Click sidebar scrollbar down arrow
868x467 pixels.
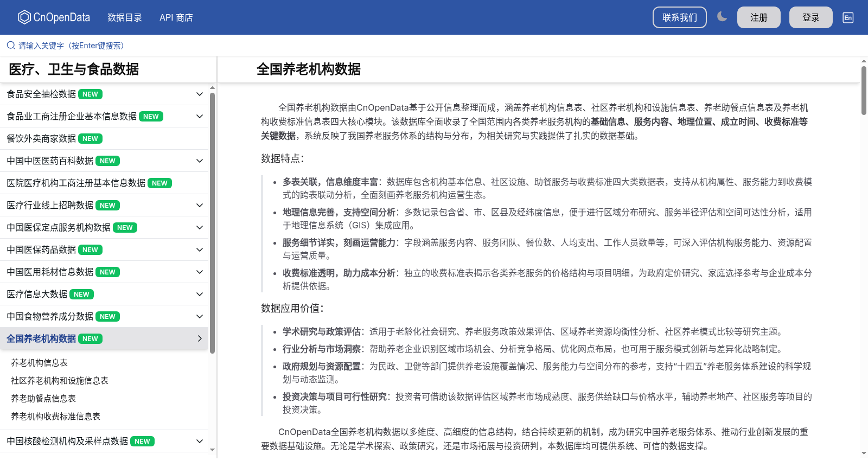tap(212, 450)
